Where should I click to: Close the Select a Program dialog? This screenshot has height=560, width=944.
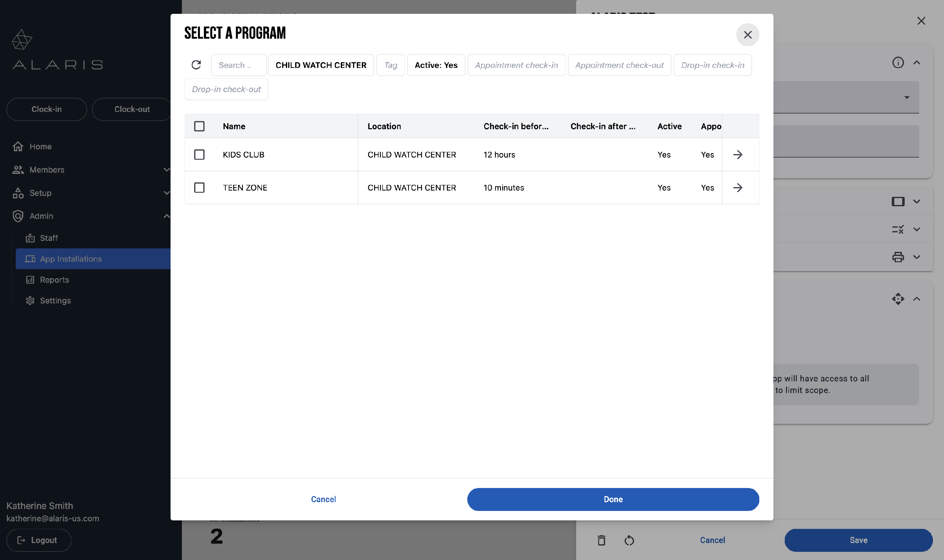(748, 35)
